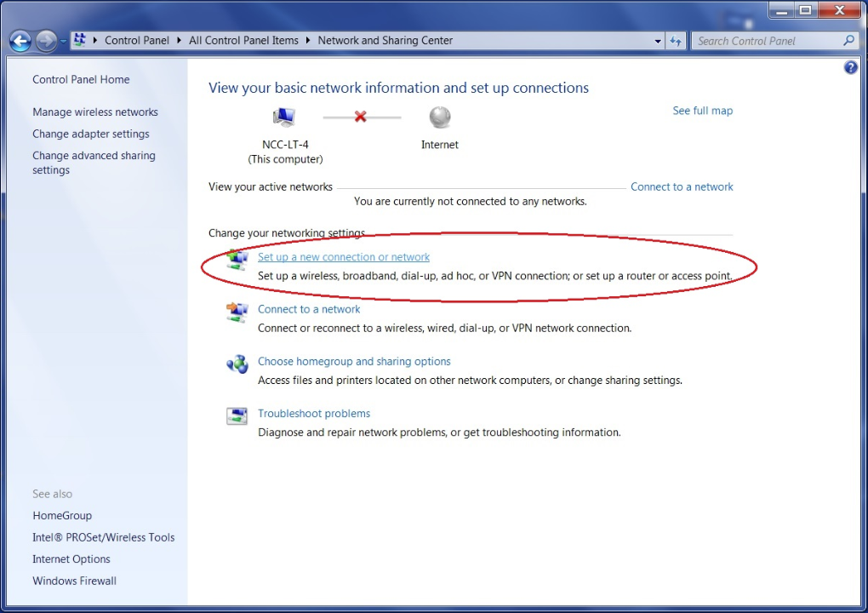This screenshot has width=868, height=613.
Task: Expand the Control Panel breadcrumb chevron
Action: pyautogui.click(x=177, y=40)
